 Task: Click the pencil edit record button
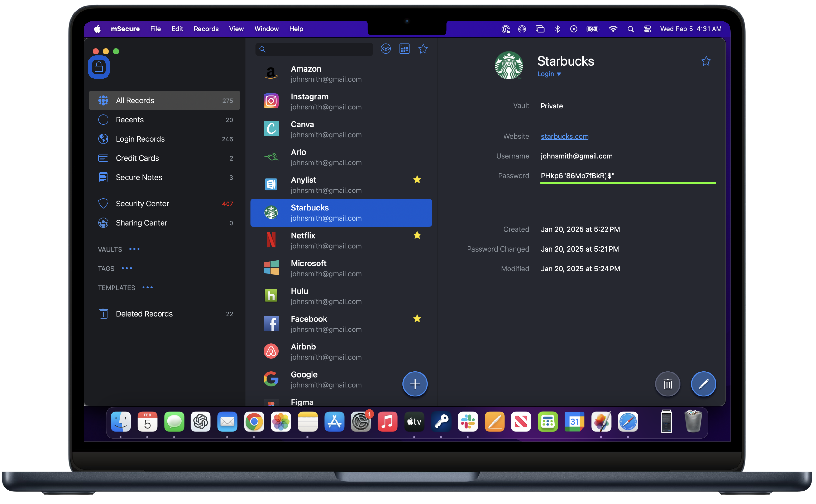(x=703, y=384)
